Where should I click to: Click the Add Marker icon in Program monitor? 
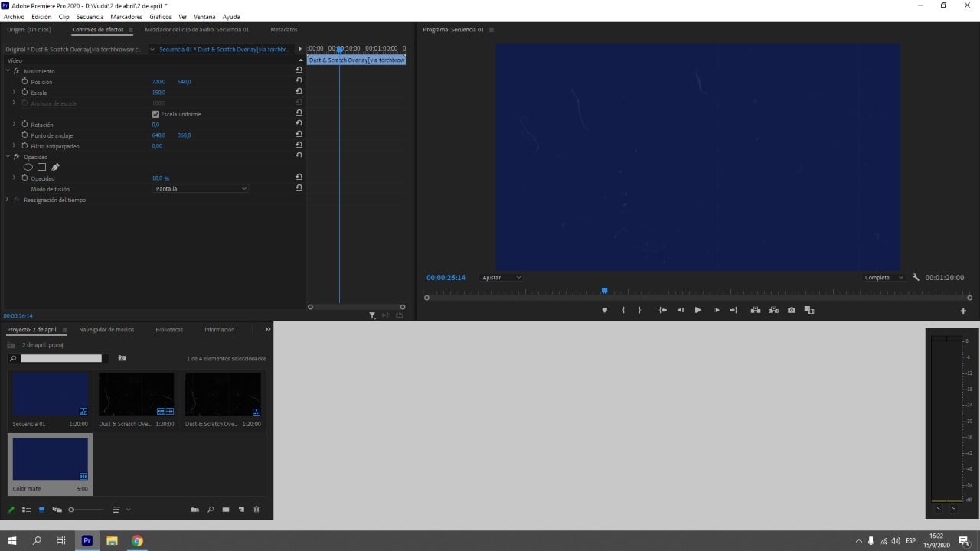(x=604, y=310)
